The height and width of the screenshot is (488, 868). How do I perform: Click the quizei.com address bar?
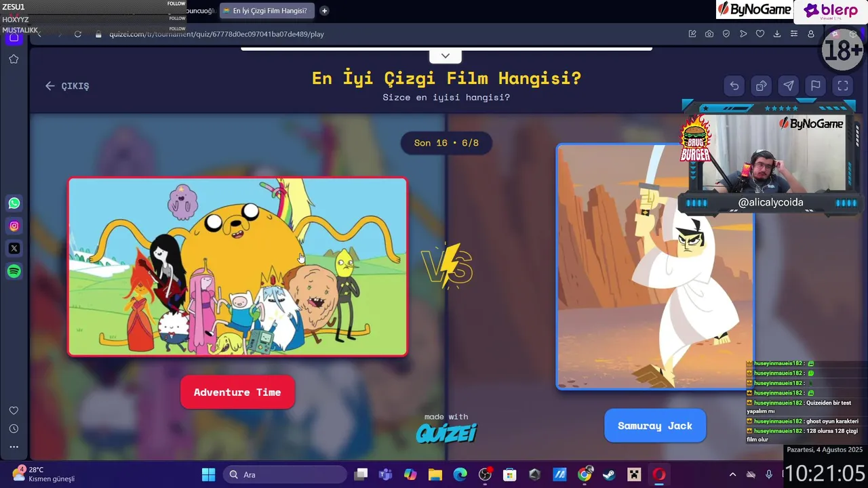coord(217,34)
